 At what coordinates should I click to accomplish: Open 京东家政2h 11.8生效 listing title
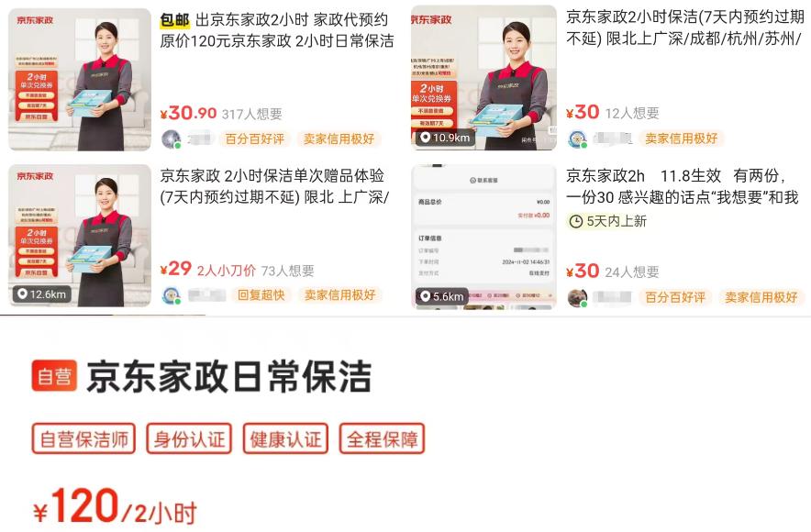click(683, 186)
